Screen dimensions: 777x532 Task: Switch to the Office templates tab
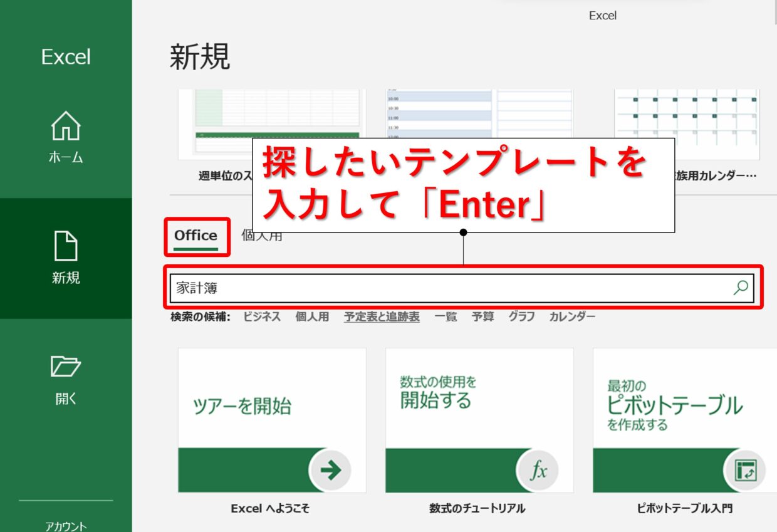tap(196, 236)
